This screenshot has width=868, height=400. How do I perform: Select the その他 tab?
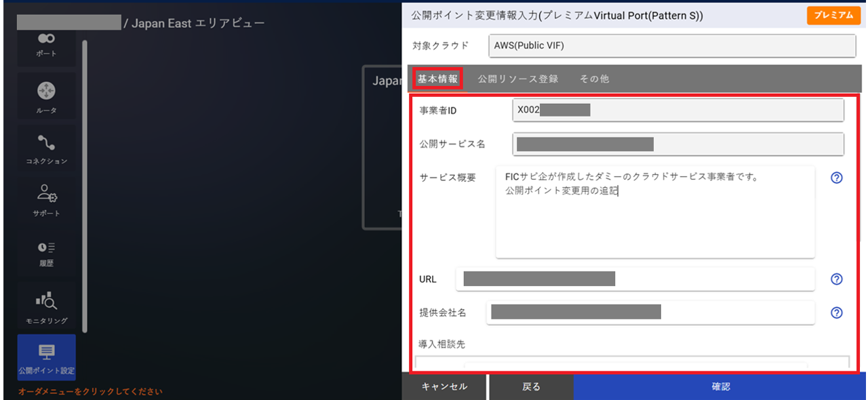594,79
